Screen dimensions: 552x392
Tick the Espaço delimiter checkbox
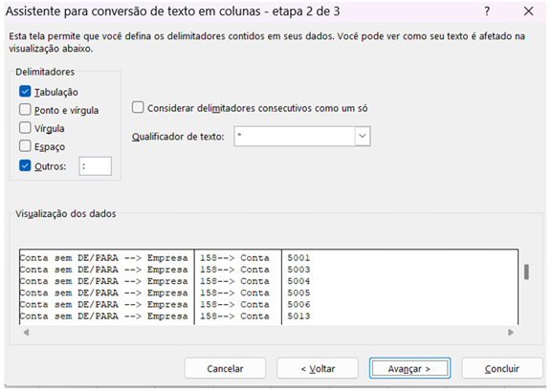pyautogui.click(x=25, y=146)
